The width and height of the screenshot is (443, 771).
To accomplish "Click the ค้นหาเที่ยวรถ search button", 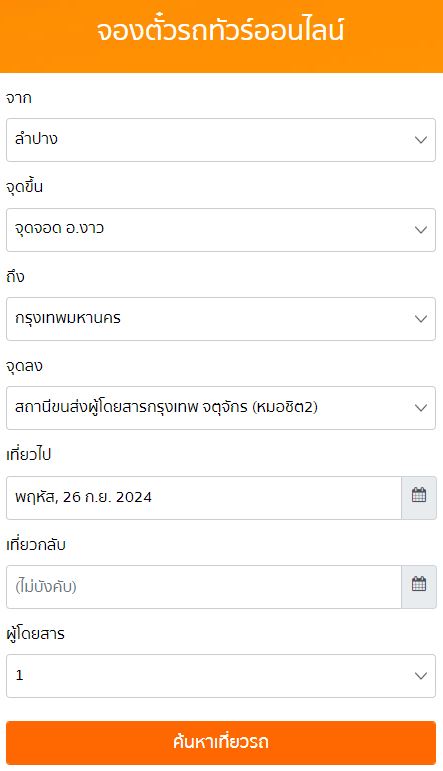I will click(221, 742).
